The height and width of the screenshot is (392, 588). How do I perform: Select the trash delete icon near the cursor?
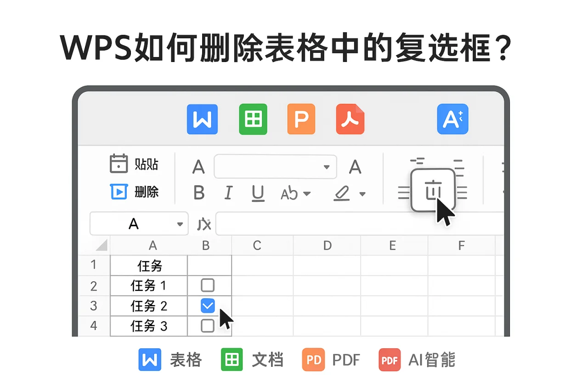432,190
